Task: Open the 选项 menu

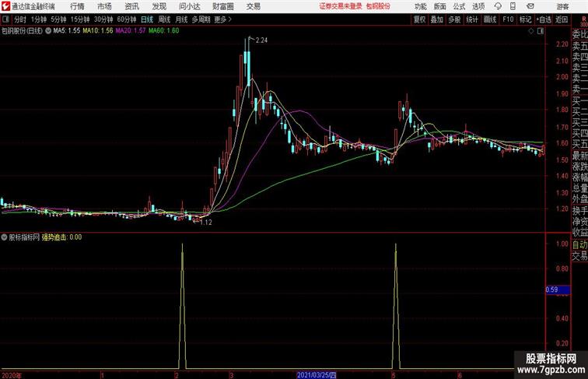Action: tap(478, 6)
